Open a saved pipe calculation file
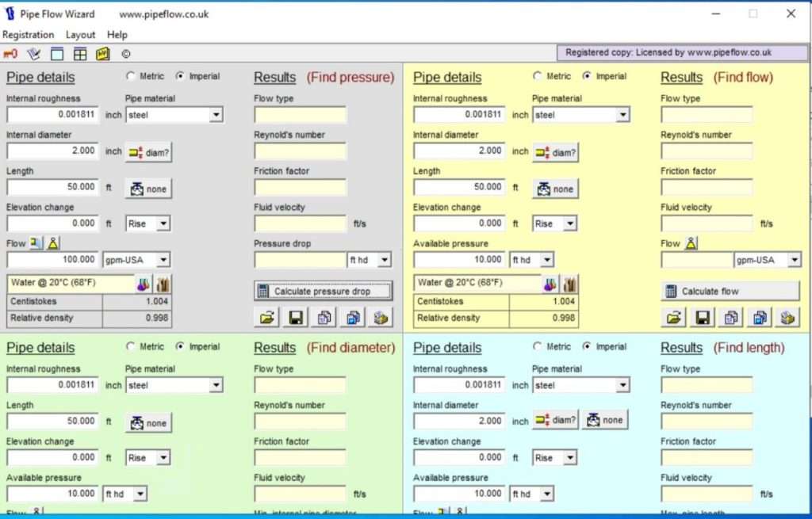This screenshot has width=812, height=519. [x=267, y=317]
